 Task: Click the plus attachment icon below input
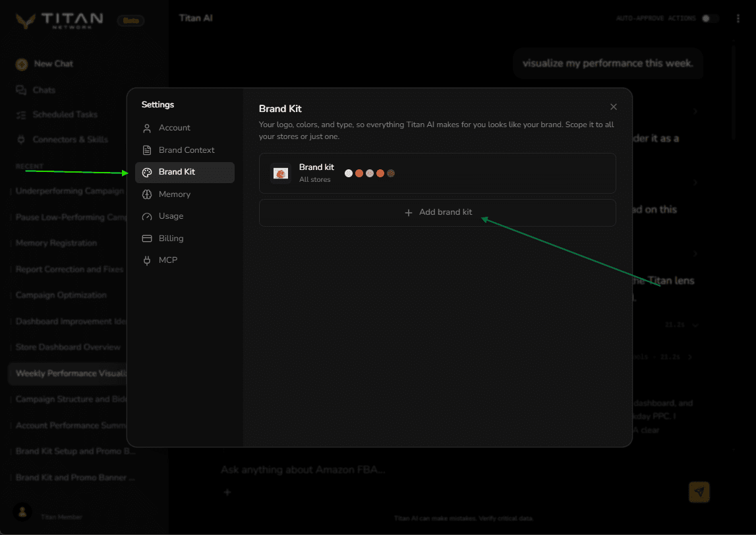(227, 493)
